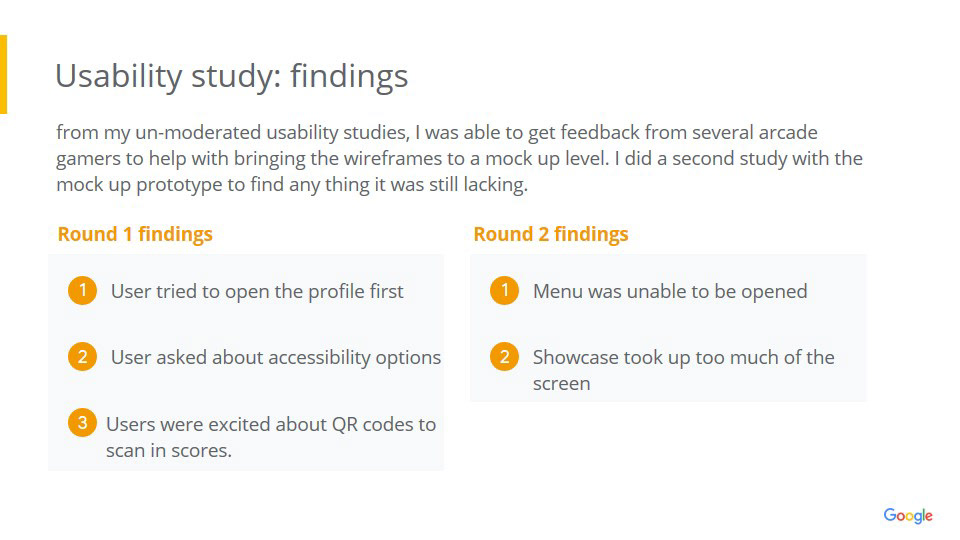Select the number 2 badge under Round 1 findings
The width and height of the screenshot is (960, 540).
pos(82,357)
